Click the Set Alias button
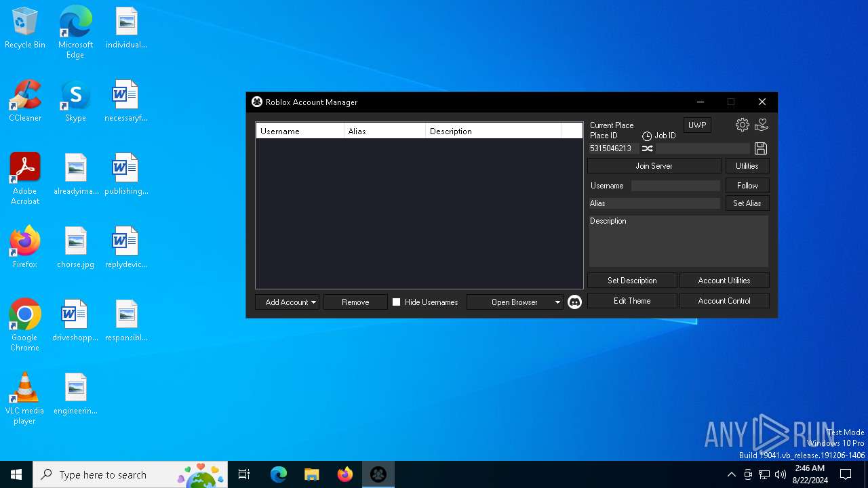This screenshot has width=868, height=488. coord(747,203)
